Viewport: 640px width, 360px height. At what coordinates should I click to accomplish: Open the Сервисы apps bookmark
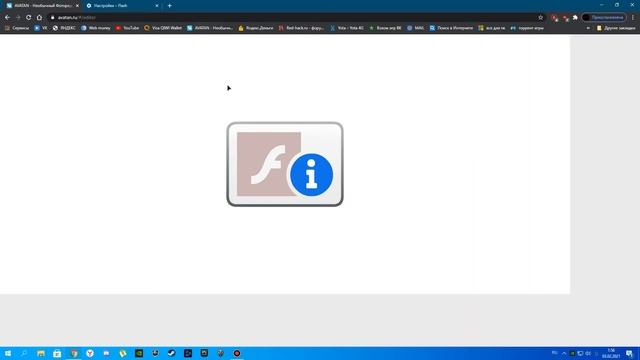(17, 28)
